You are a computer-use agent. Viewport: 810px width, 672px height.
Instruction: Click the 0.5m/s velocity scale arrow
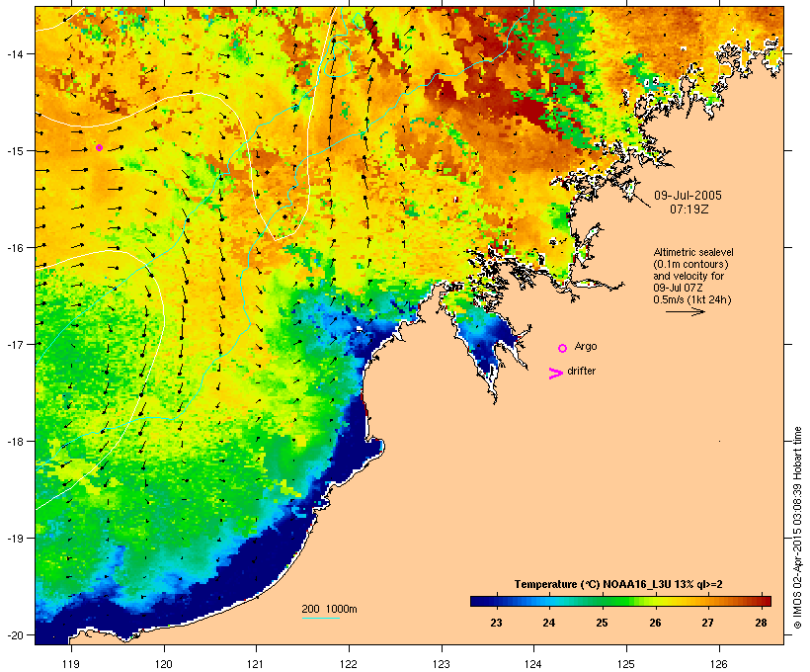pyautogui.click(x=685, y=311)
